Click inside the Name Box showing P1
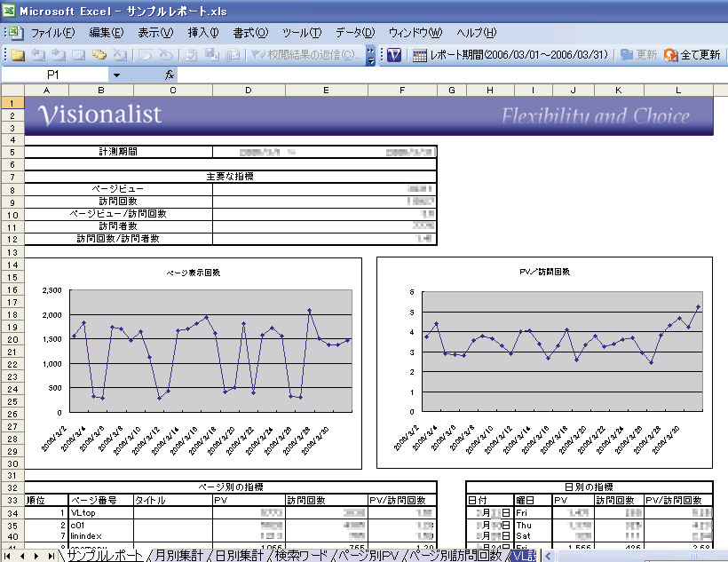Viewport: 728px width, 562px height. click(x=55, y=75)
